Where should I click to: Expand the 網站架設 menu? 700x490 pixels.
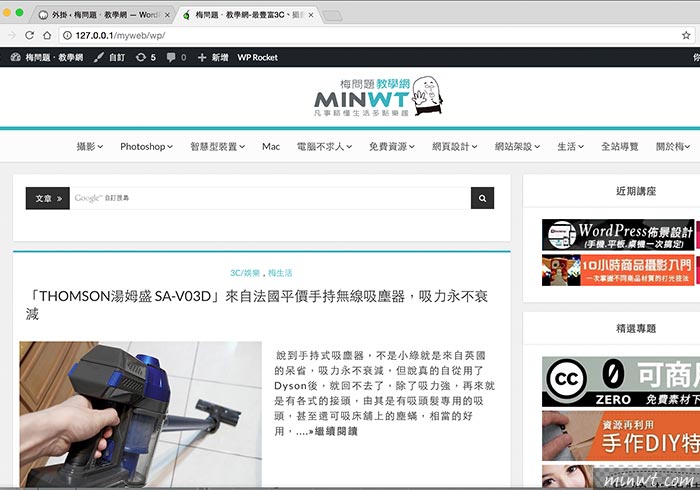tap(517, 146)
